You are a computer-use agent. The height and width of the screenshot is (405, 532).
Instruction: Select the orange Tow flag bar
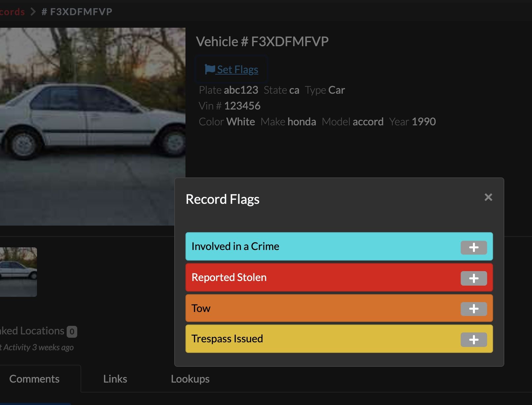297,308
